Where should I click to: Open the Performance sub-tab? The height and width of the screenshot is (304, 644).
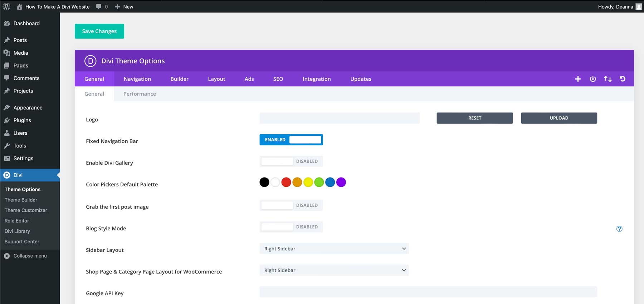tap(140, 94)
